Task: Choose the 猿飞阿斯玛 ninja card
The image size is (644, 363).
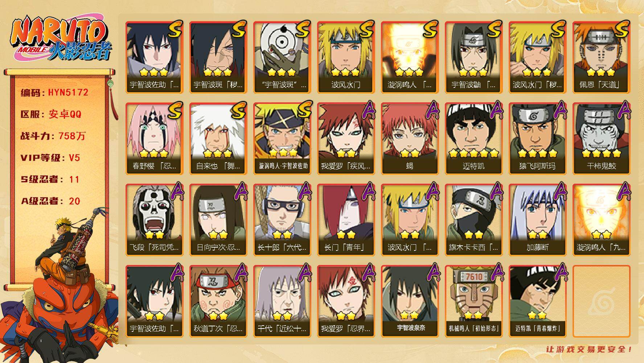Action: click(537, 139)
